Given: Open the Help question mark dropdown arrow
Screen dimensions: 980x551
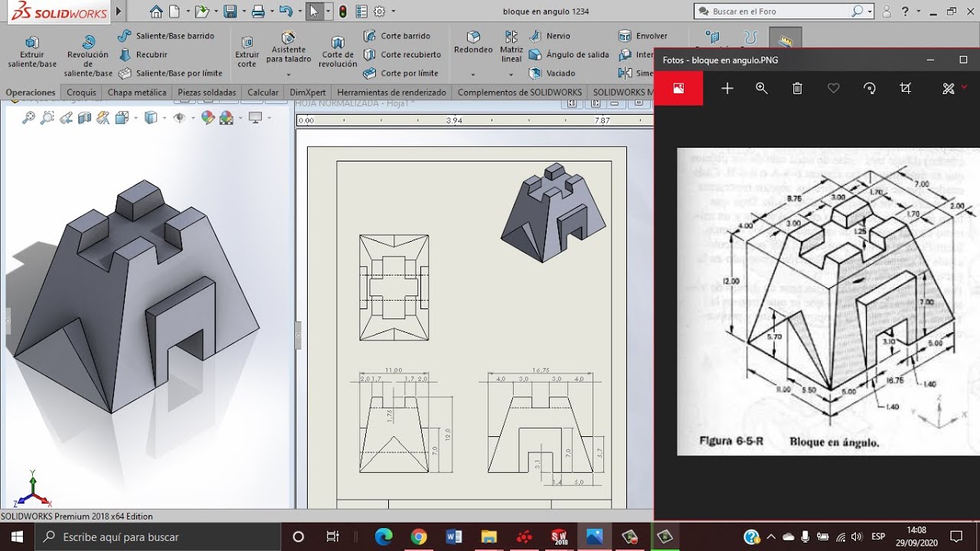Looking at the screenshot, I should pyautogui.click(x=917, y=11).
